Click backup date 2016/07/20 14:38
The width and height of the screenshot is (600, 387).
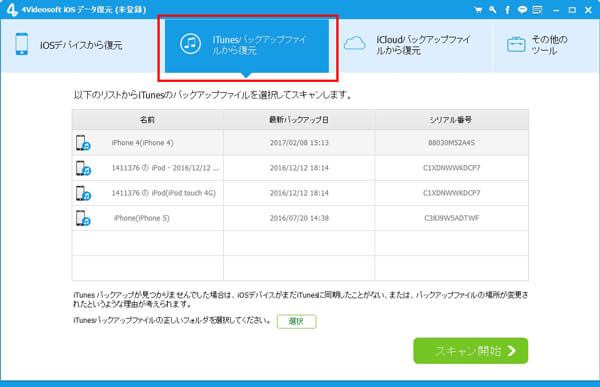click(299, 218)
